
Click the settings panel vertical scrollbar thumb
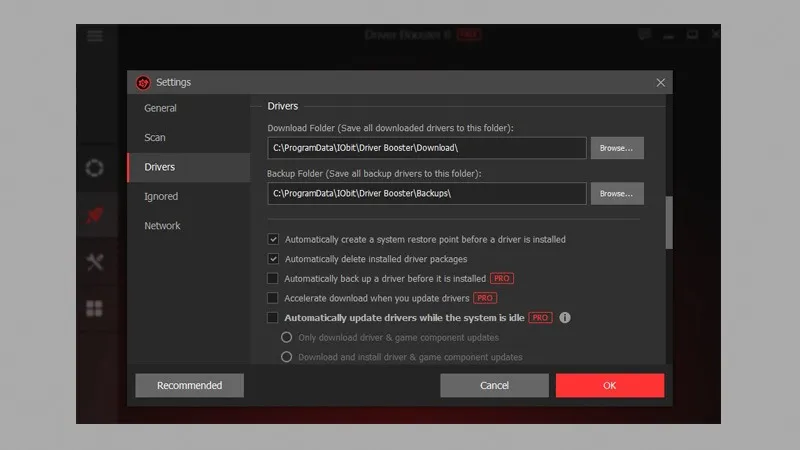(669, 222)
